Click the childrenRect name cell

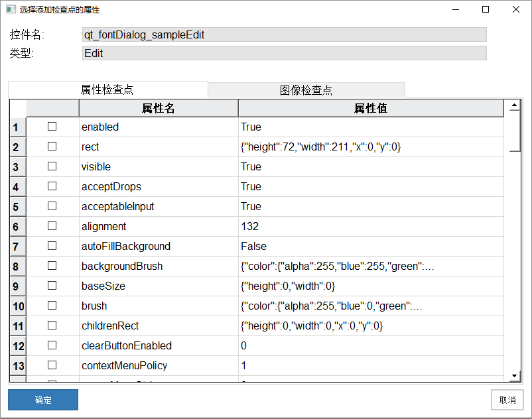click(159, 326)
